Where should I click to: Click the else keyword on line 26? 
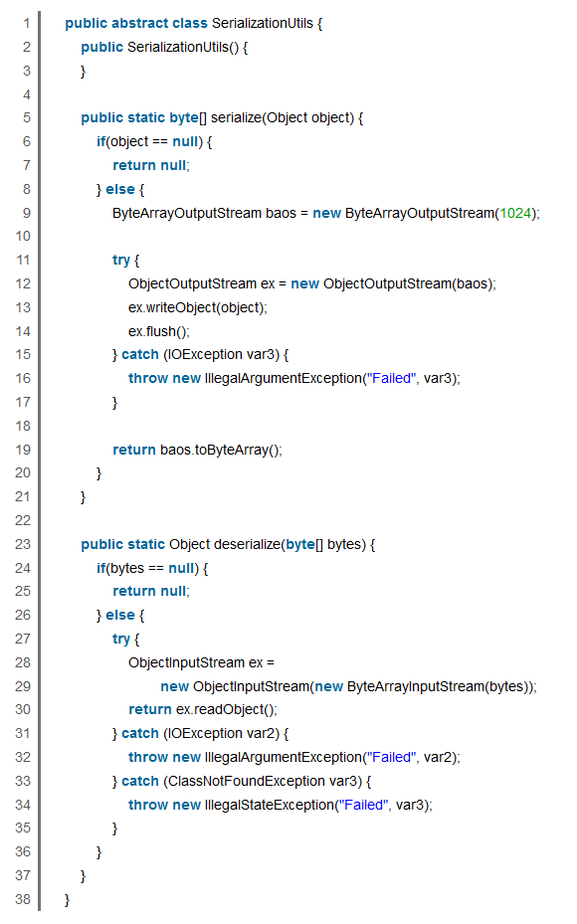click(x=120, y=615)
